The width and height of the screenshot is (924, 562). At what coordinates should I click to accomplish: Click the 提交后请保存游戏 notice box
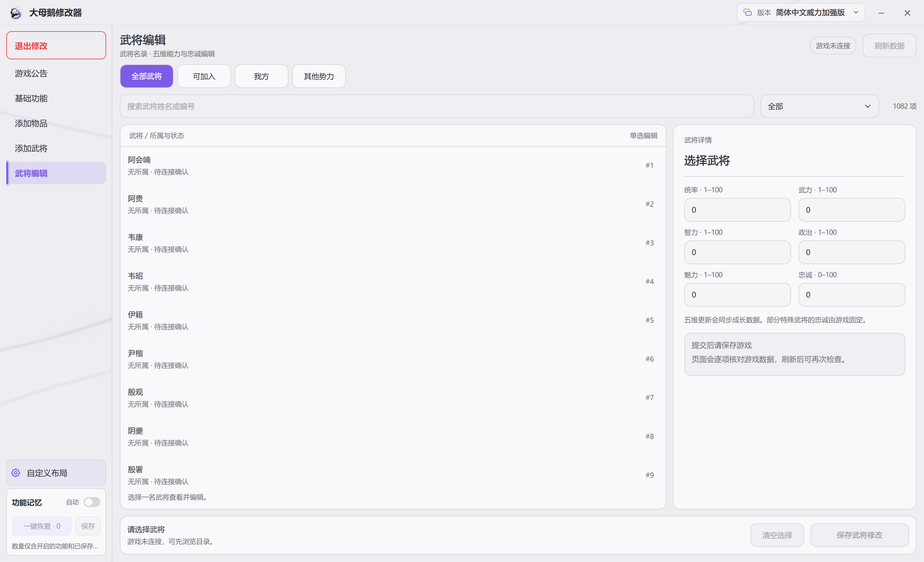coord(794,354)
